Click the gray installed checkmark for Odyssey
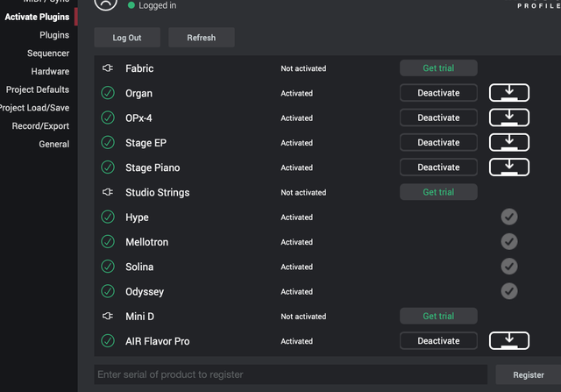Image resolution: width=561 pixels, height=392 pixels. click(509, 291)
